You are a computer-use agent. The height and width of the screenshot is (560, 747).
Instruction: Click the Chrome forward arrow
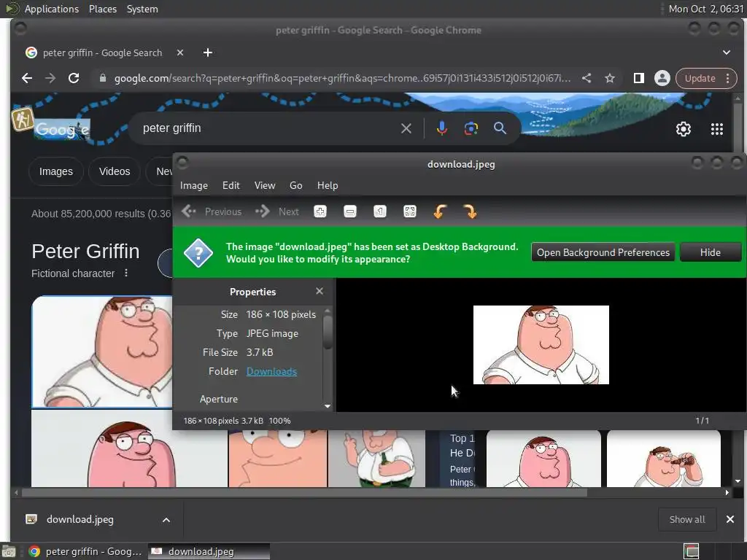pyautogui.click(x=50, y=78)
